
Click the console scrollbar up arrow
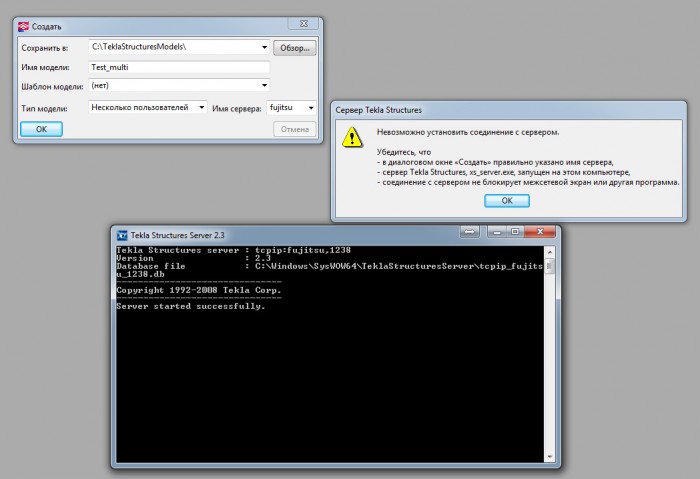tap(550, 252)
